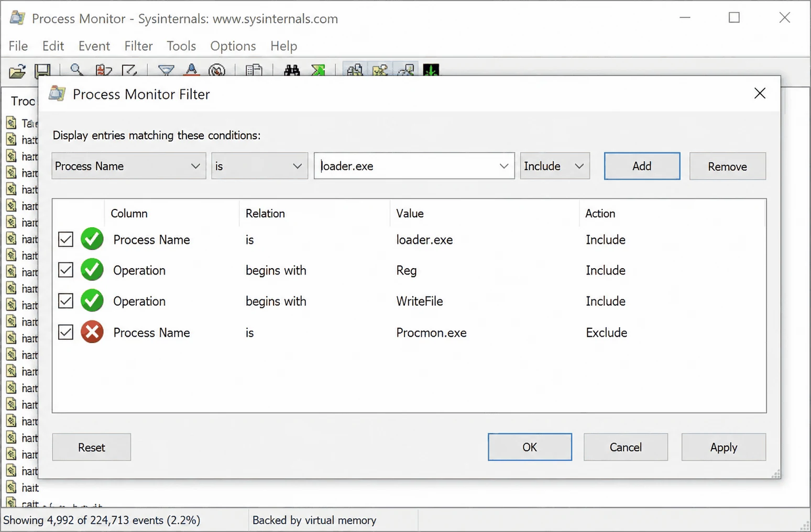Viewport: 811px width, 532px height.
Task: Open the Process Name column dropdown
Action: (129, 166)
